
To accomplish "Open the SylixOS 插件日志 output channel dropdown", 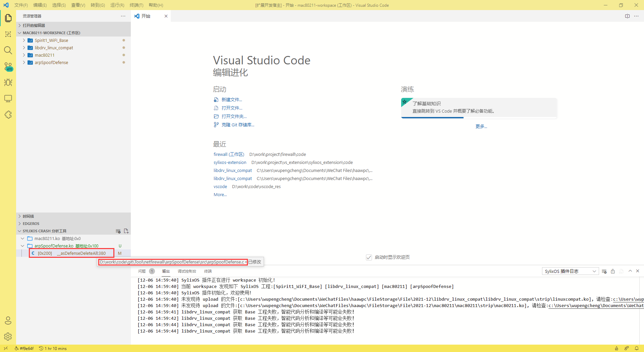I will click(571, 271).
